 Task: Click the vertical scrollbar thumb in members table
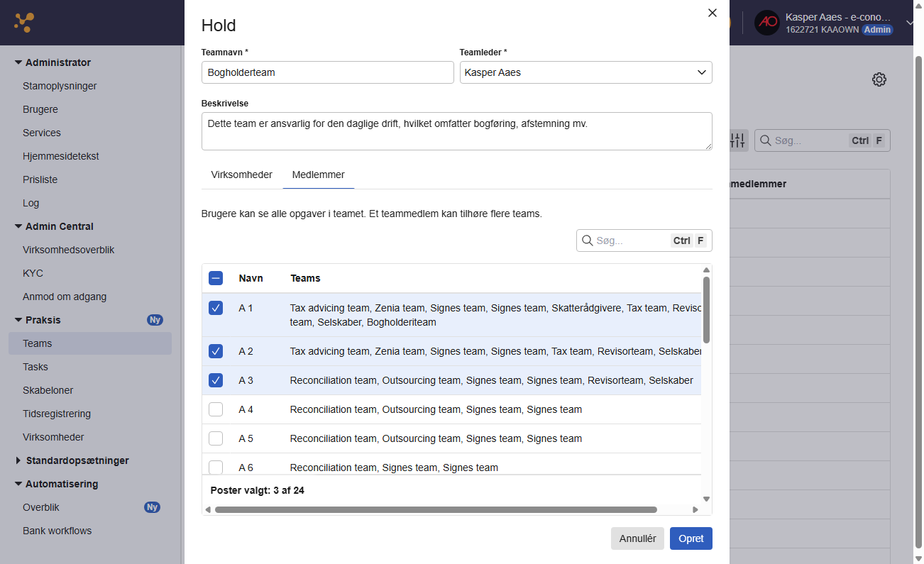click(706, 310)
